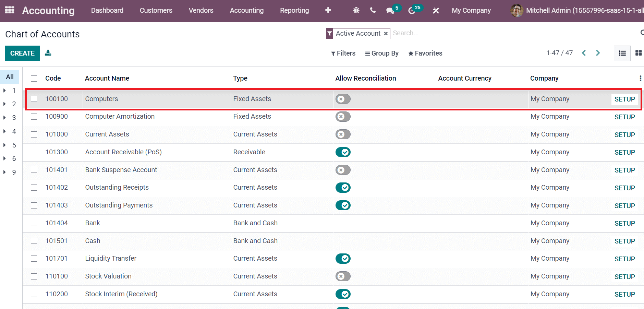644x309 pixels.
Task: Expand group 1 in left sidebar
Action: (4, 91)
